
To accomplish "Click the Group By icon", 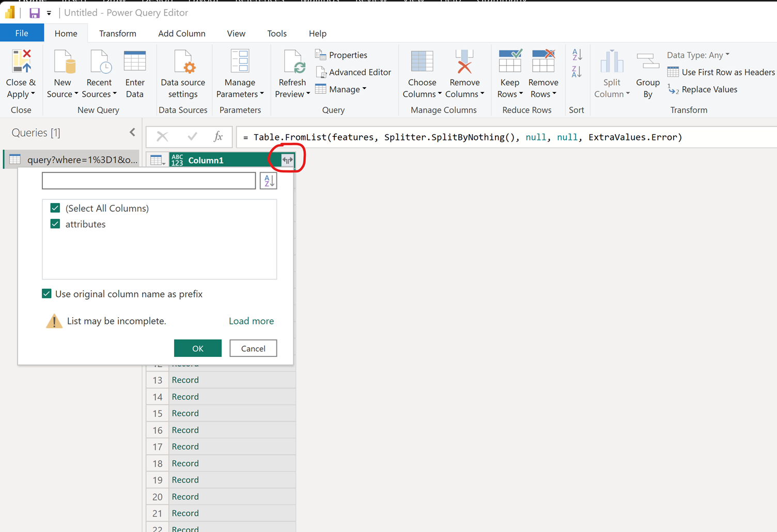I will click(648, 62).
